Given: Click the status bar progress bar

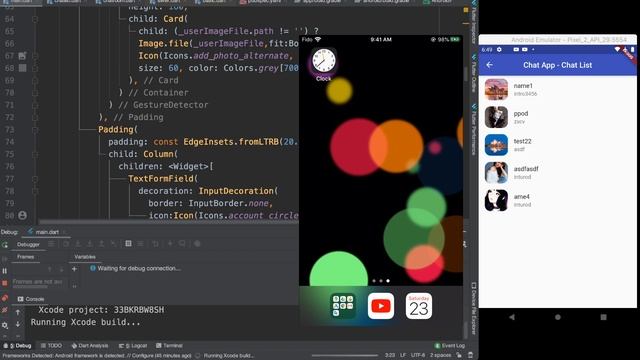Looking at the screenshot, I should click(x=345, y=356).
